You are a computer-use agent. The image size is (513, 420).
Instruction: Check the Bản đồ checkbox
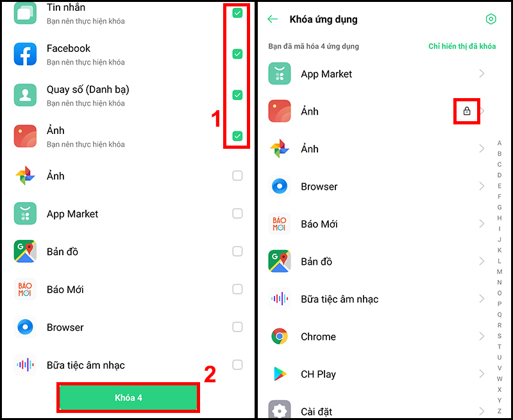pos(237,251)
